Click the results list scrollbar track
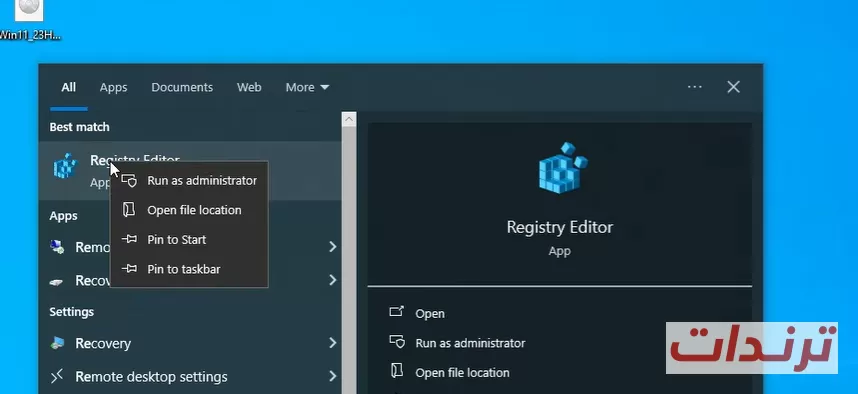The image size is (858, 394). point(349,260)
